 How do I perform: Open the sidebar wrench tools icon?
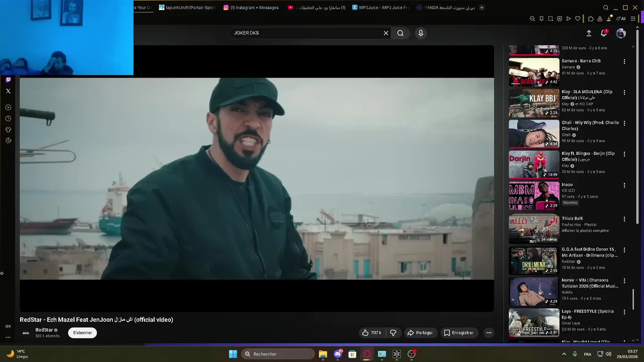[8, 141]
